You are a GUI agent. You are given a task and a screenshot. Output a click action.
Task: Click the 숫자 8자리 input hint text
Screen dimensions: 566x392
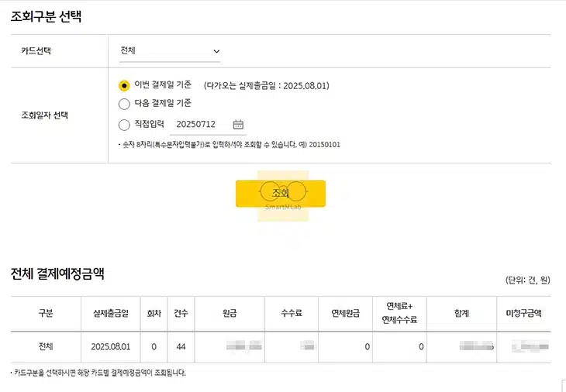[x=230, y=145]
